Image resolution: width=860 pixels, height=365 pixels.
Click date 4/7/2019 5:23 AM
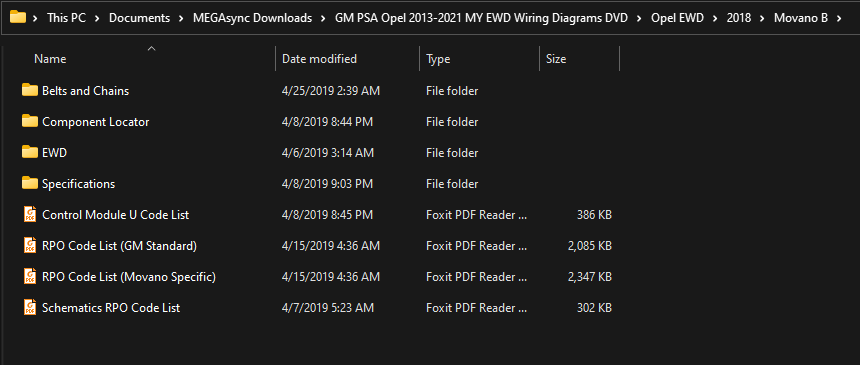pyautogui.click(x=328, y=308)
